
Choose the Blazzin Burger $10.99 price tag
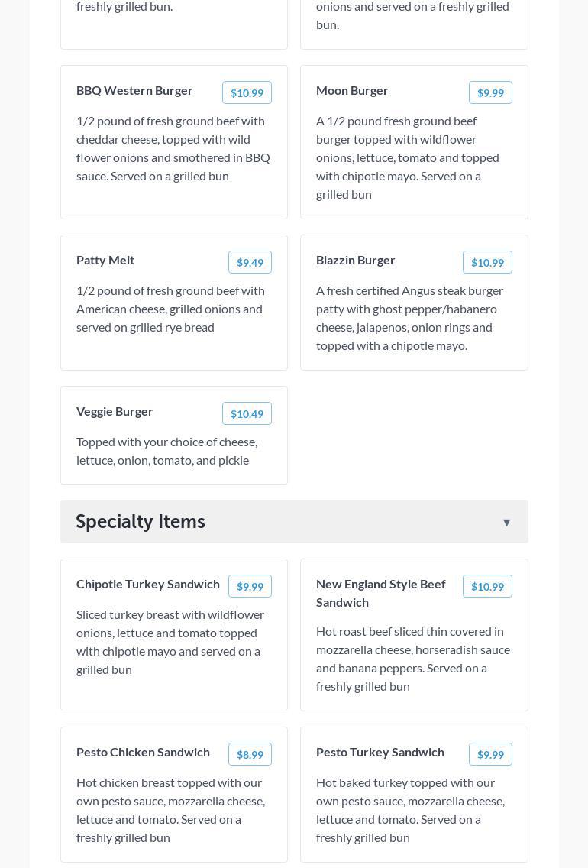487,263
